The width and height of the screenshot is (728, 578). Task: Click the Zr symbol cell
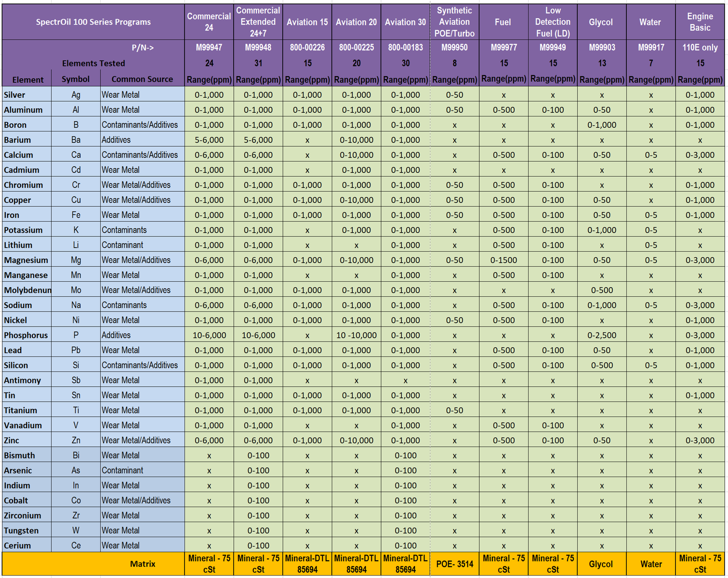[x=76, y=515]
